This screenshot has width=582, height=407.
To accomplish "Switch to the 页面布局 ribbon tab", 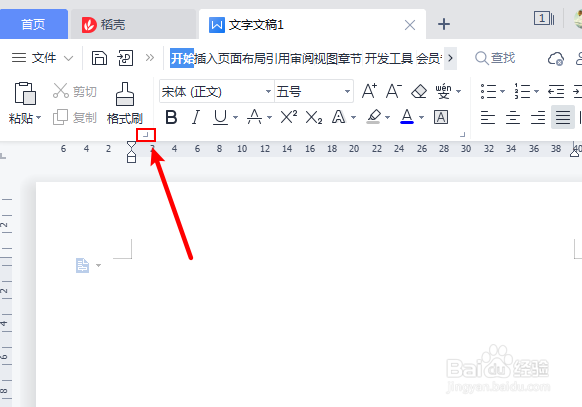I will click(241, 58).
